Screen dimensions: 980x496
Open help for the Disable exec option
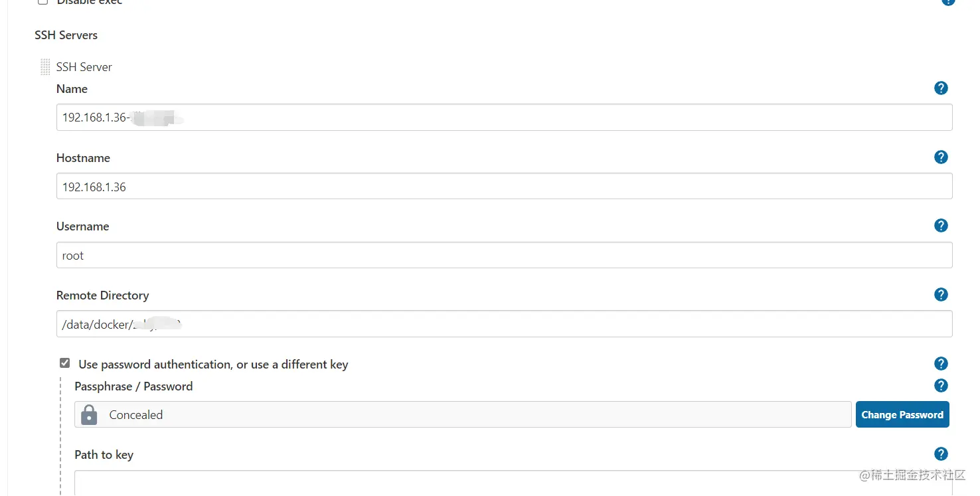(948, 2)
